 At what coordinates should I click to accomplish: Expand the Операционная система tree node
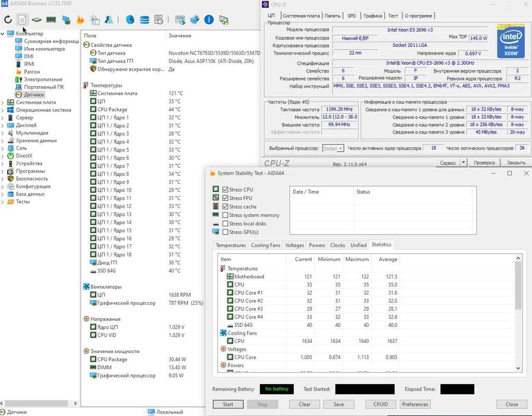(3, 110)
